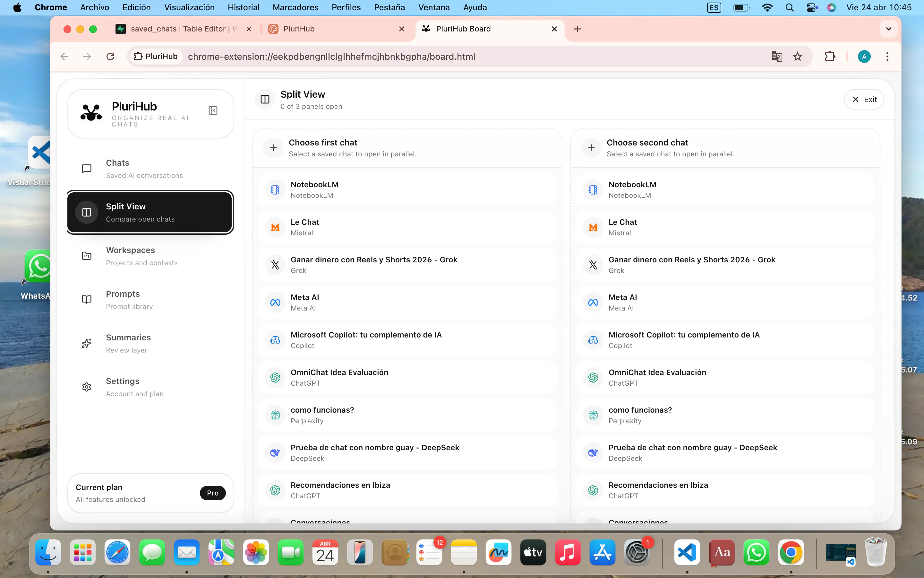Click 'Ganar dinero con Reels' title in first panel
The width and height of the screenshot is (924, 578).
(x=374, y=259)
